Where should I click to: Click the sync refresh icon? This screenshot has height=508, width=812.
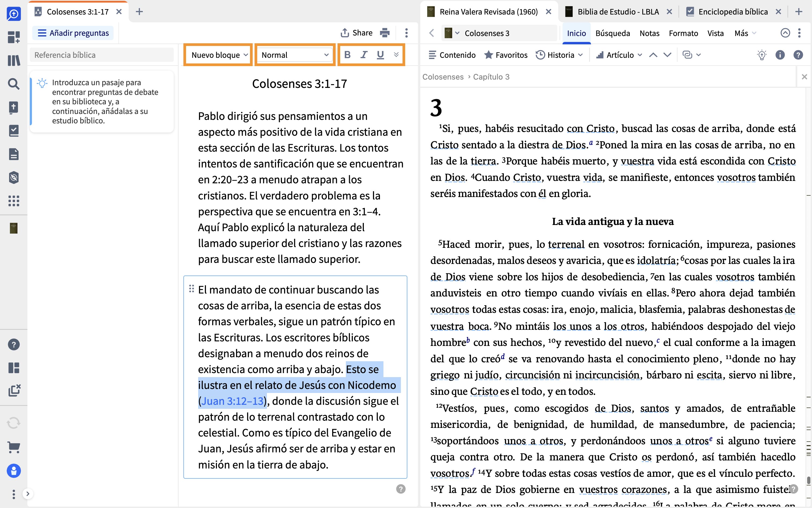[14, 423]
